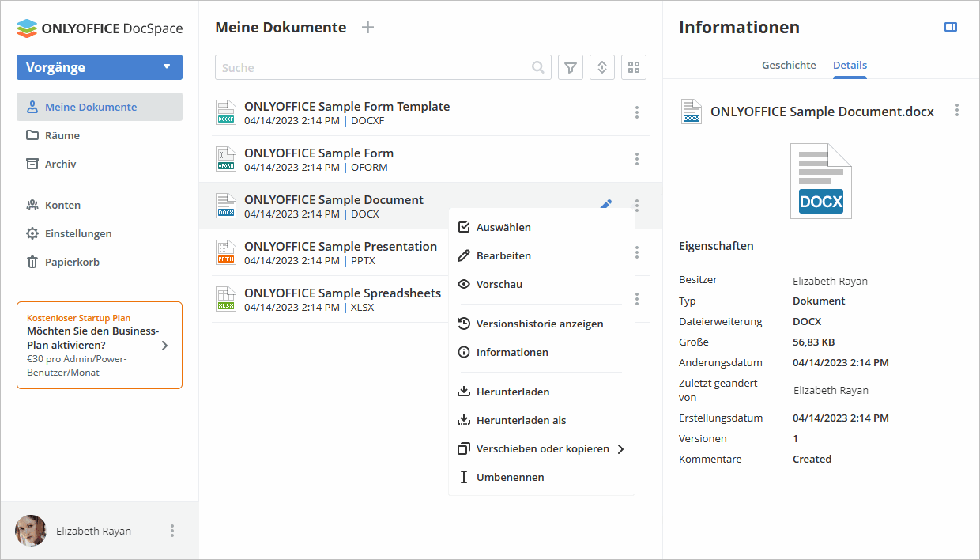Switch to tile view icon
980x560 pixels.
point(634,68)
